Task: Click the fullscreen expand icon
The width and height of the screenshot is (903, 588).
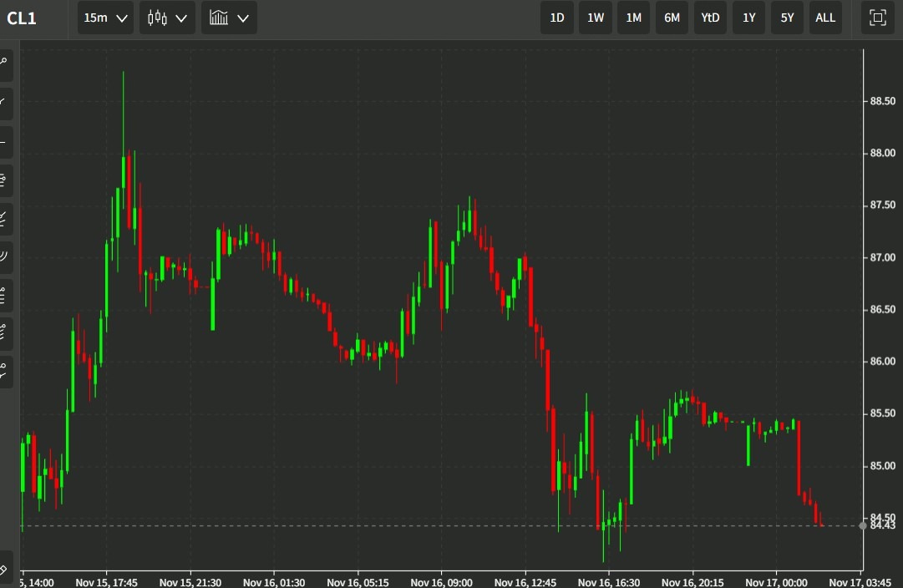Action: pyautogui.click(x=877, y=18)
